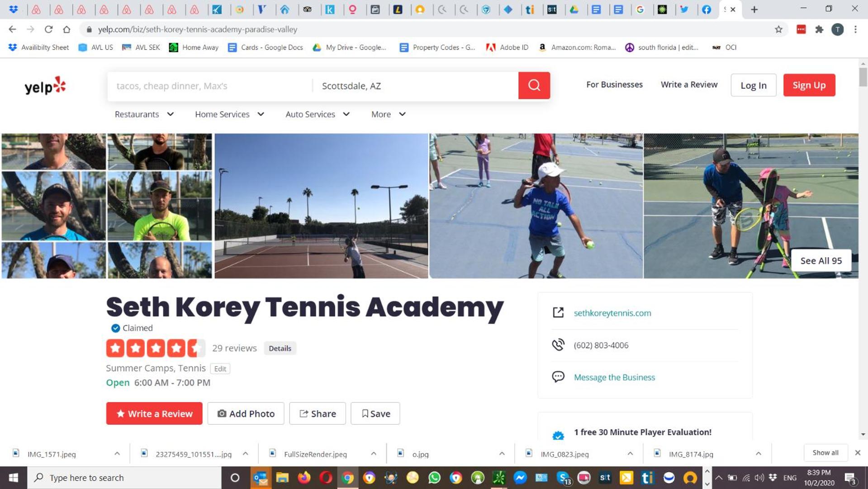Open the Auto Services menu
Screen dimensions: 868x489
[317, 114]
